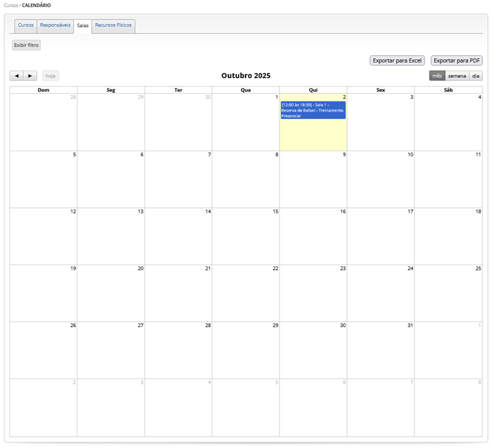The height and width of the screenshot is (448, 493).
Task: Select October 20 day cell
Action: tap(111, 293)
